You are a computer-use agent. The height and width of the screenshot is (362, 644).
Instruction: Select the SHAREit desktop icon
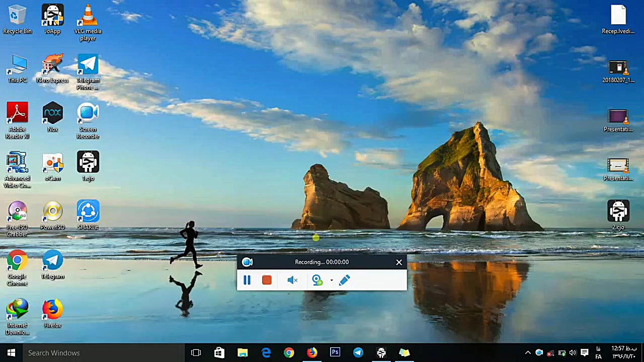(x=88, y=216)
